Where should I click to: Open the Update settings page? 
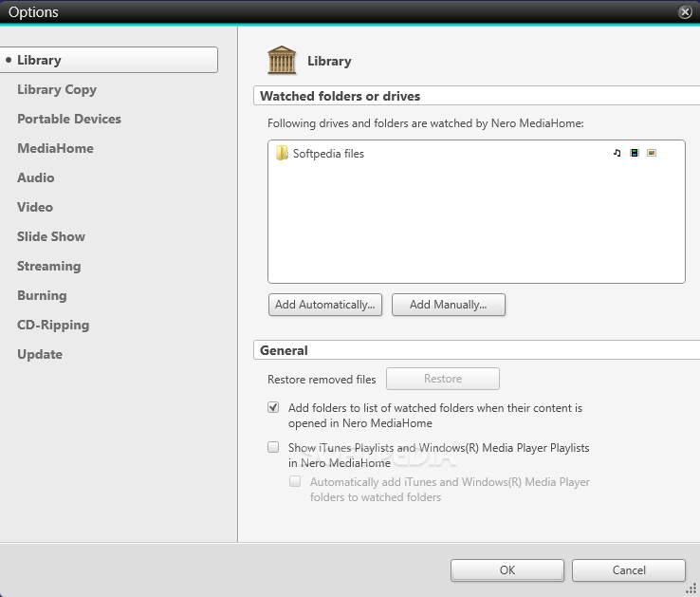click(x=40, y=354)
